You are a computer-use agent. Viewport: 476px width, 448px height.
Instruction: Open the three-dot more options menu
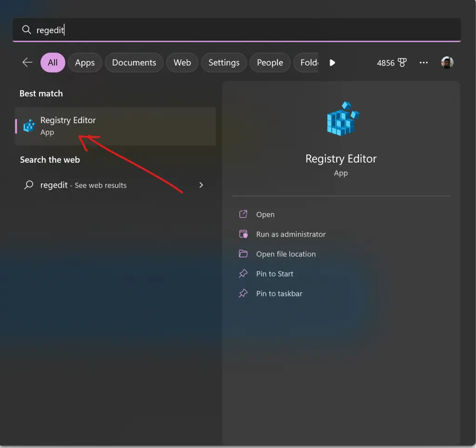coord(424,63)
